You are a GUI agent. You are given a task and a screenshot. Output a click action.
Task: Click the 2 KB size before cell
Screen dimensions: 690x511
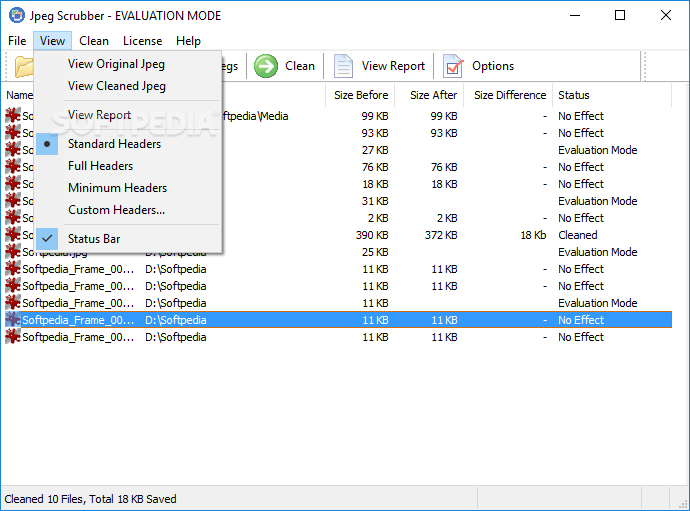(378, 218)
